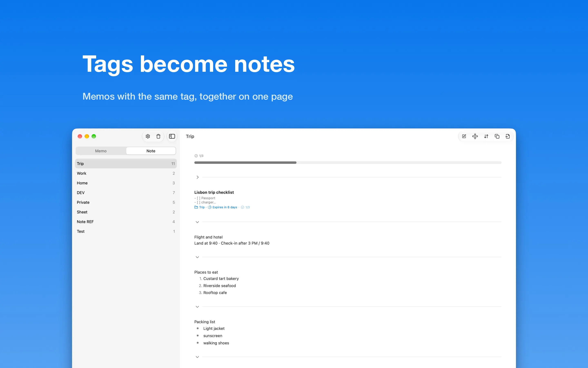Open the Sheet note
Viewport: 588px width, 368px height.
126,212
